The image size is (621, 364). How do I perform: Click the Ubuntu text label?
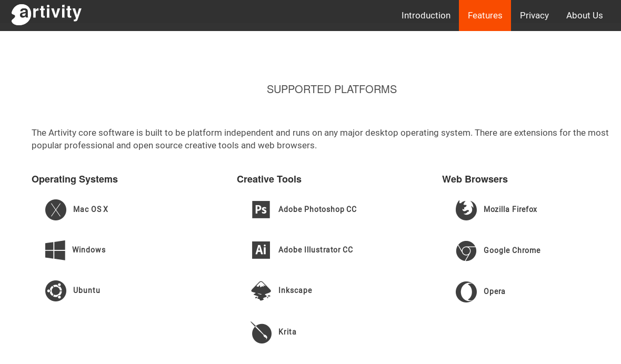click(x=87, y=290)
